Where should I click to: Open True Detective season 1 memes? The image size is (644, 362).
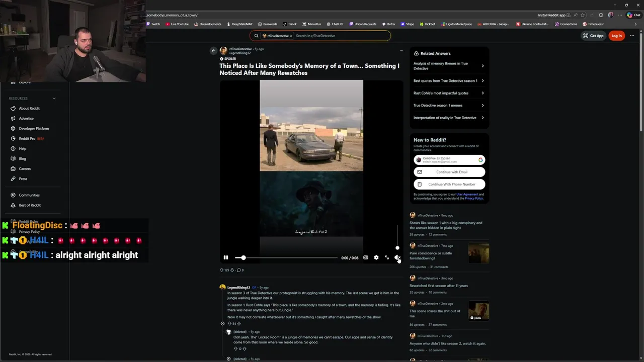tap(449, 105)
